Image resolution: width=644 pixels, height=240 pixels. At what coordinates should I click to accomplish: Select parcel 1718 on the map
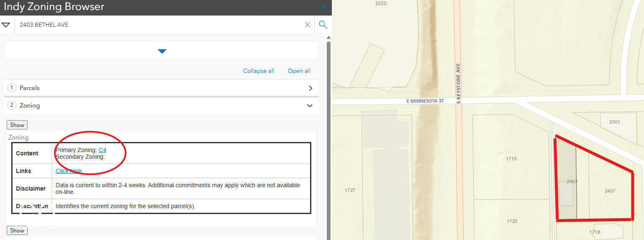[595, 232]
